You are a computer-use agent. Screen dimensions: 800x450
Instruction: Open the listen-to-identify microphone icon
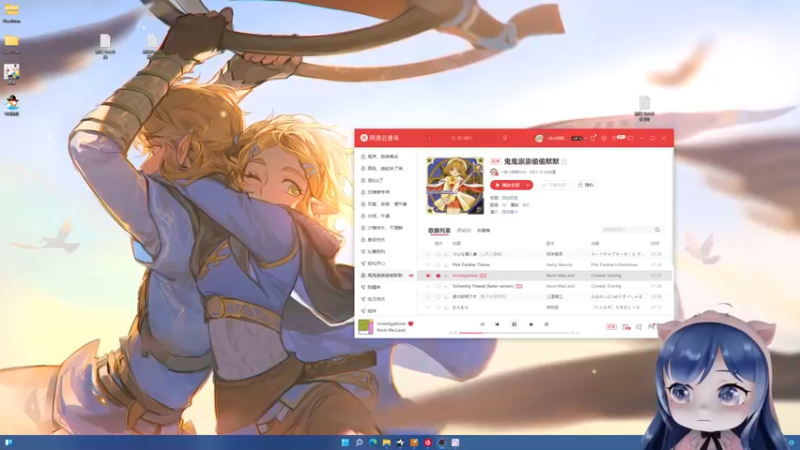pos(505,138)
